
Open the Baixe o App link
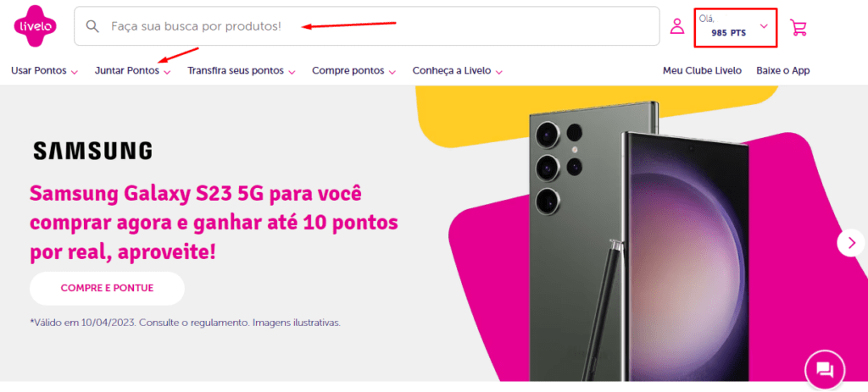point(782,71)
